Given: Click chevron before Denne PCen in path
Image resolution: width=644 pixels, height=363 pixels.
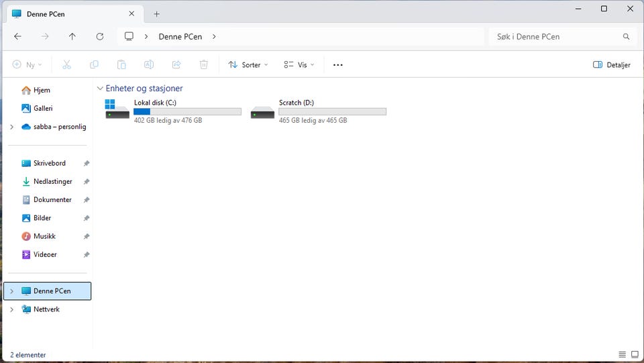Looking at the screenshot, I should (146, 36).
